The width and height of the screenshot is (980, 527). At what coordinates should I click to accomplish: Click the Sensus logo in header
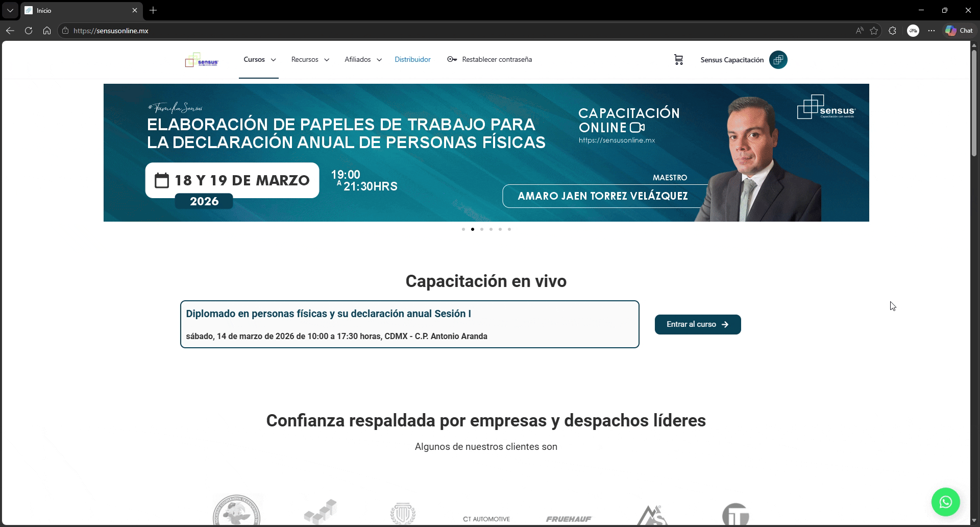pyautogui.click(x=202, y=60)
